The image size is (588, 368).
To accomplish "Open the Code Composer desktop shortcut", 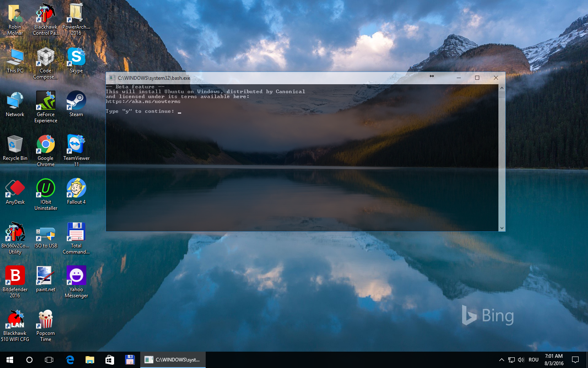I will [x=46, y=63].
